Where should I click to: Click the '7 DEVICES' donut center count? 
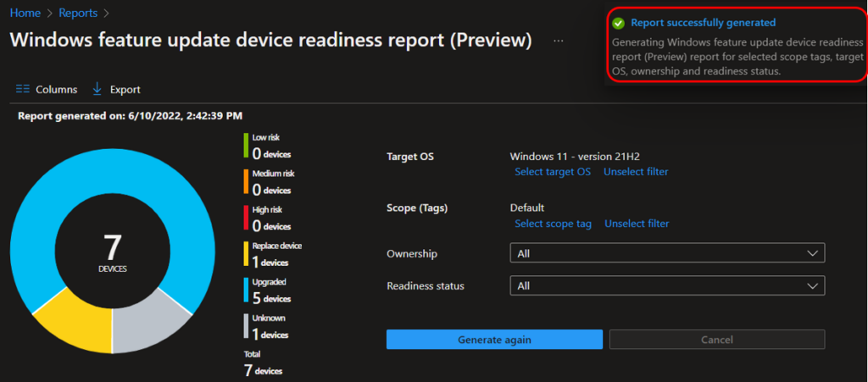tap(113, 253)
